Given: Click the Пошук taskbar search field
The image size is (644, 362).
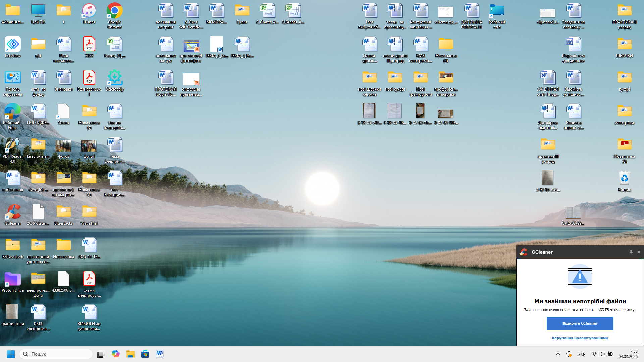Looking at the screenshot, I should click(x=56, y=354).
